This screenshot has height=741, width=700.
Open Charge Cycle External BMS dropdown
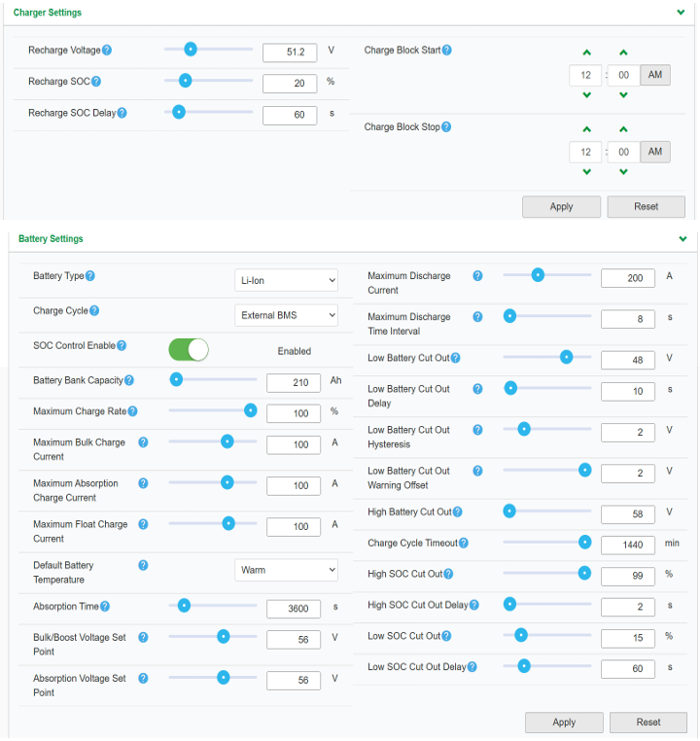point(286,316)
